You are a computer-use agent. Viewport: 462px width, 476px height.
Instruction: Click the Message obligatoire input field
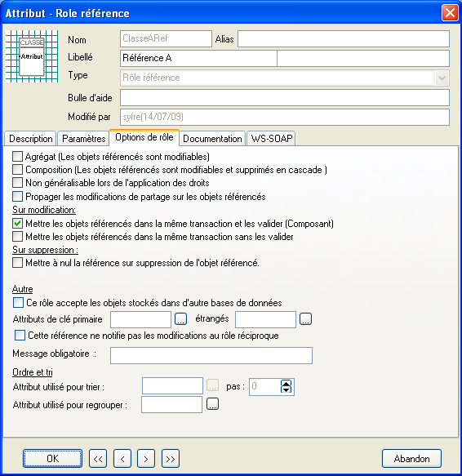211,355
